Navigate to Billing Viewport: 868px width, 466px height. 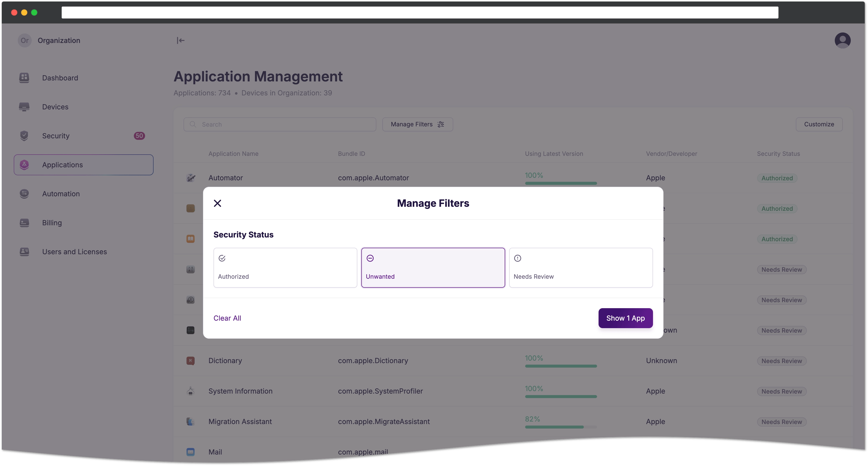point(84,223)
